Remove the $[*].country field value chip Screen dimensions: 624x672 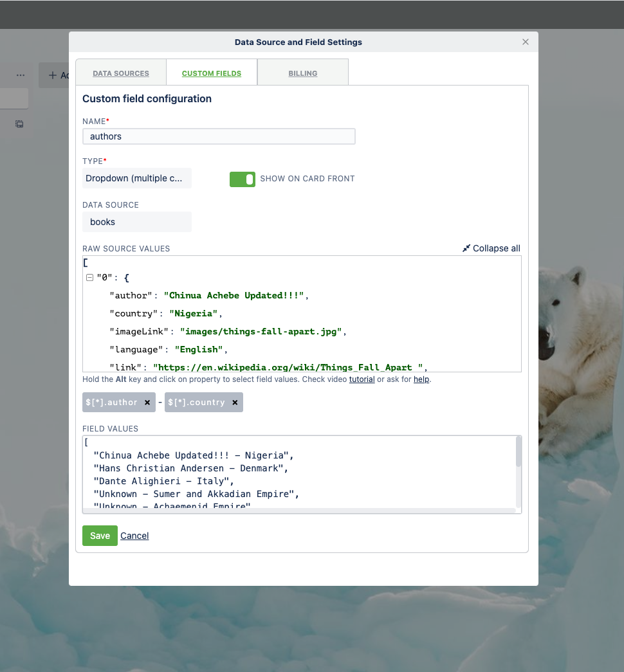click(235, 403)
